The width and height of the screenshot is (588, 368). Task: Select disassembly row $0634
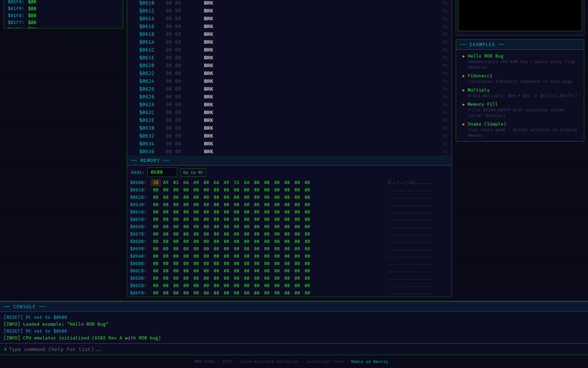coord(289,144)
